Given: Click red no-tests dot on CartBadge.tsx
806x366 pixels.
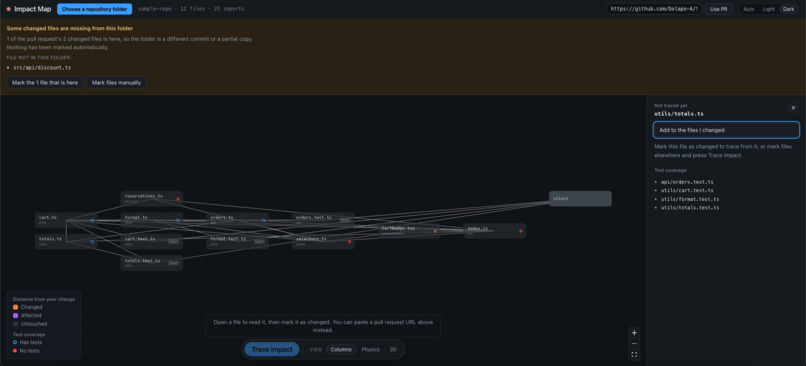Looking at the screenshot, I should pos(435,231).
